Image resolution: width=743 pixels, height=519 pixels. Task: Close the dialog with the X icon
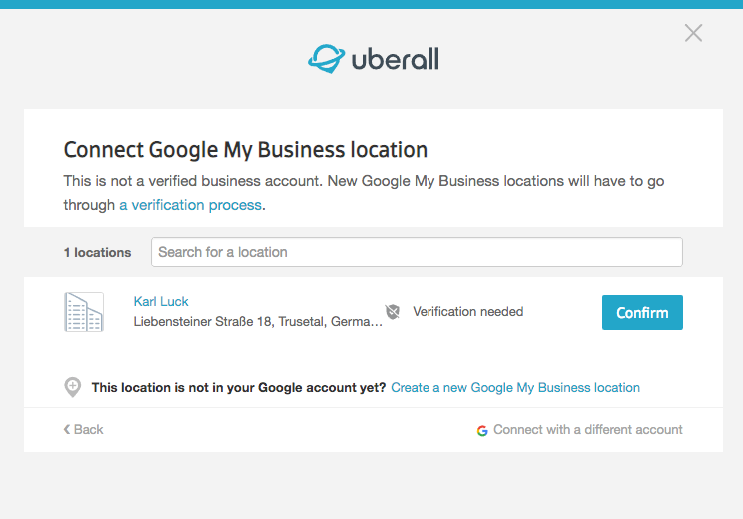tap(693, 33)
